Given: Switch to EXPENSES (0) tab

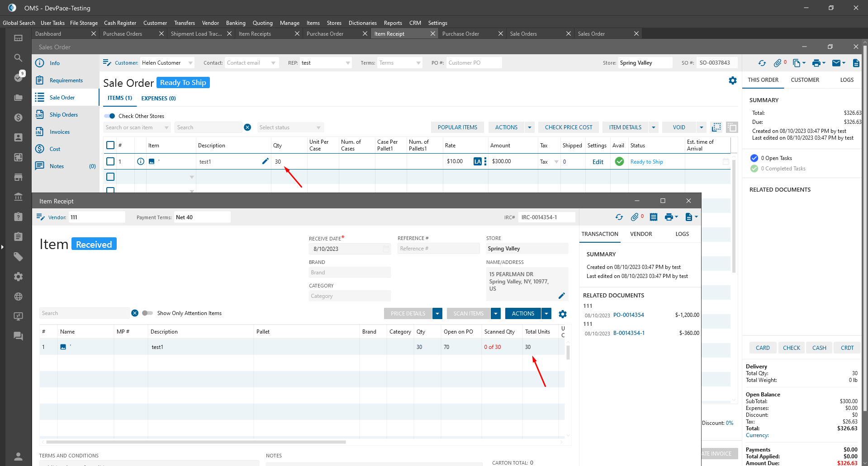Looking at the screenshot, I should pos(158,98).
